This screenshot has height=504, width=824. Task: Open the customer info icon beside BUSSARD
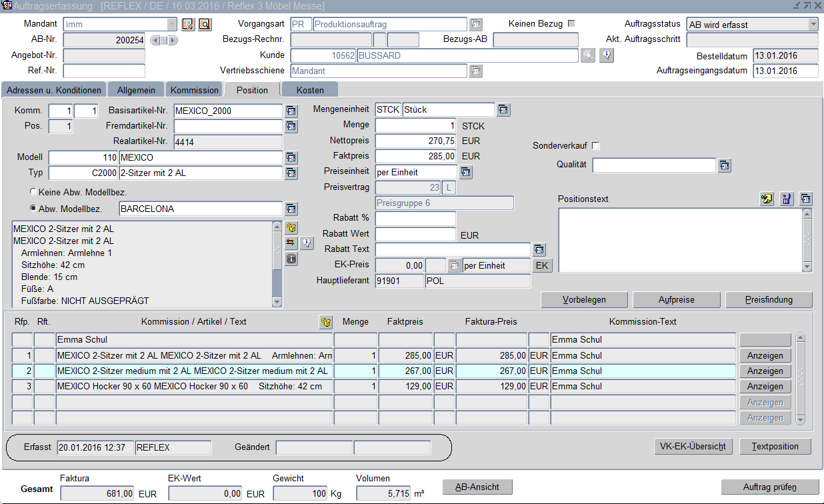606,55
